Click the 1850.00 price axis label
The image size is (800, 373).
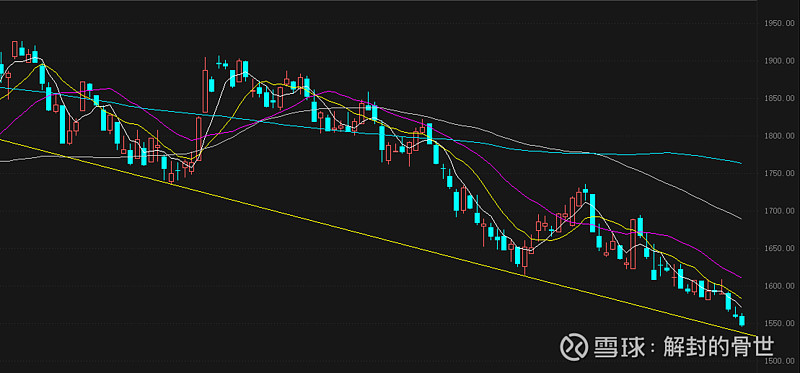click(x=780, y=98)
